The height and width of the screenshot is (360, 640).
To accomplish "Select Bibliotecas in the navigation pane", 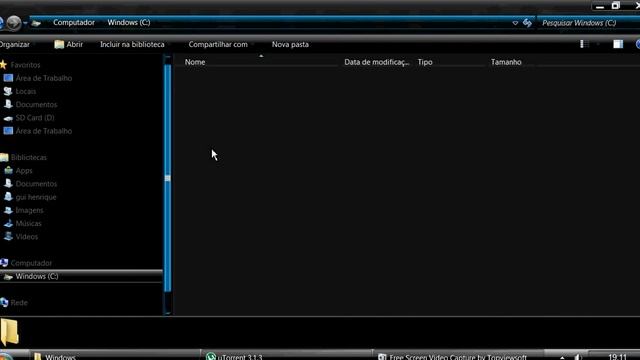I will (29, 157).
